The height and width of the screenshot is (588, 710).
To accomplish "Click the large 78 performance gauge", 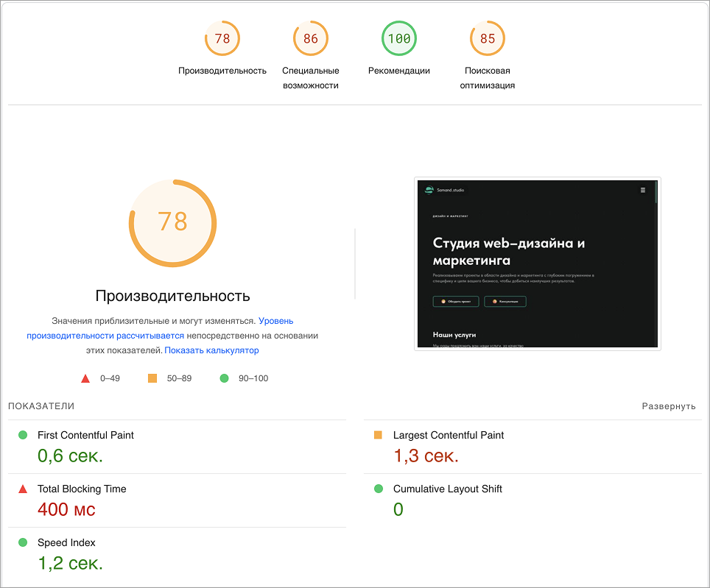I will [x=172, y=223].
